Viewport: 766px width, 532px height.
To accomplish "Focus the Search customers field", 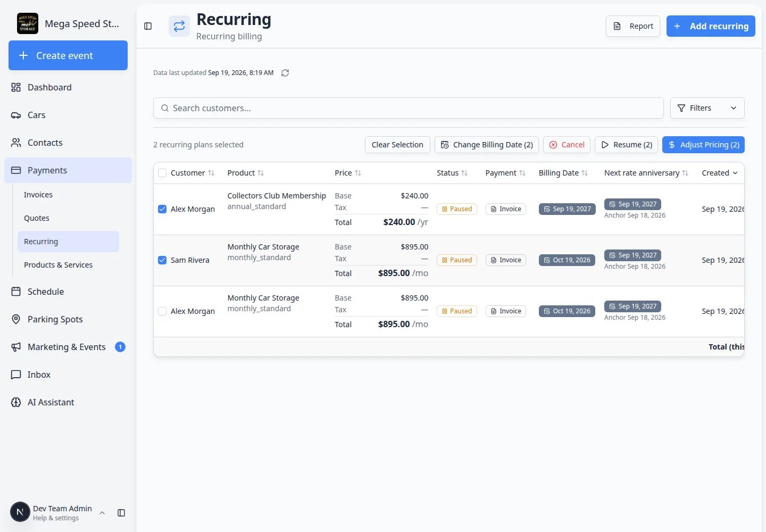I will click(x=409, y=108).
